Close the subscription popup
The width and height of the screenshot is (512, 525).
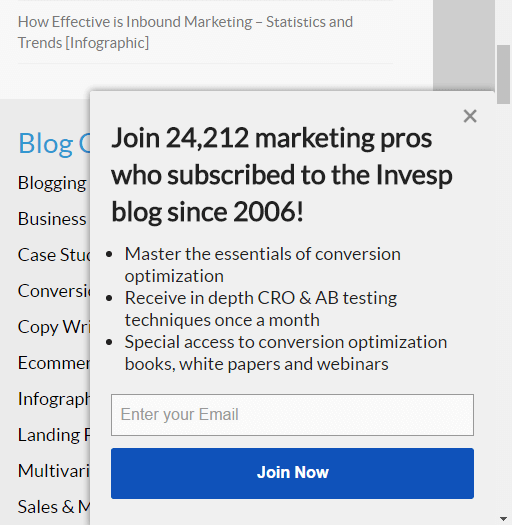tap(470, 116)
